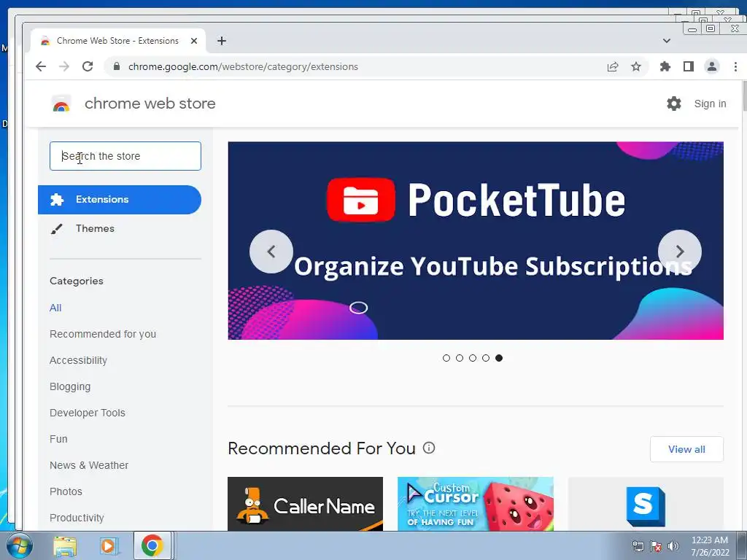Open the Extensions puzzle menu in the toolbar
The height and width of the screenshot is (560, 747).
[x=665, y=66]
